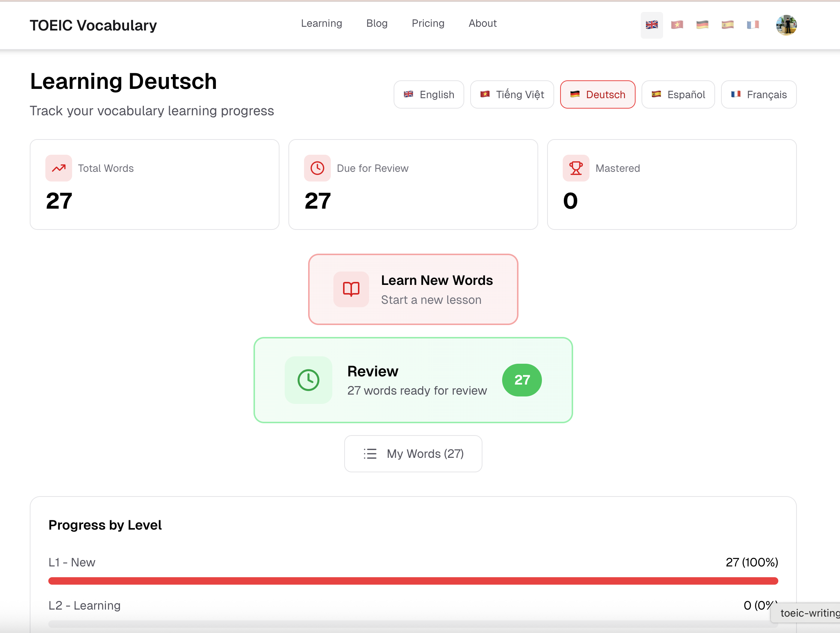This screenshot has width=840, height=633.
Task: Go to the Pricing page
Action: [427, 23]
